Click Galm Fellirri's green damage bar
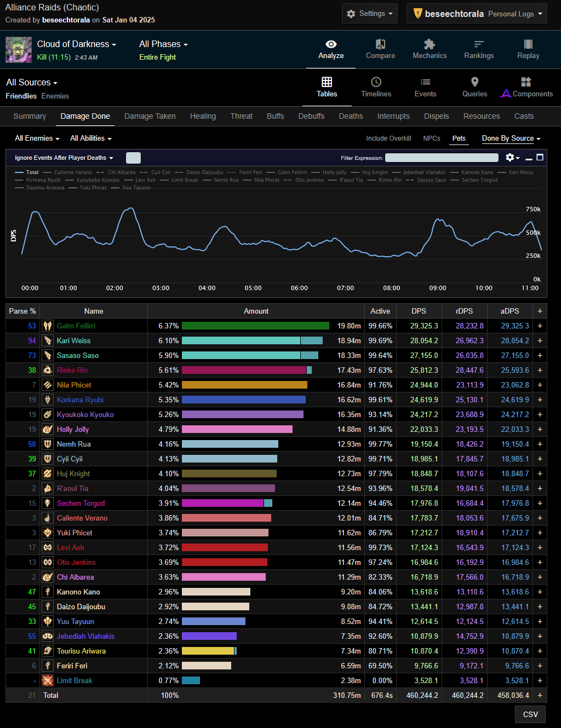Screen dimensions: 561x728 (x=255, y=326)
